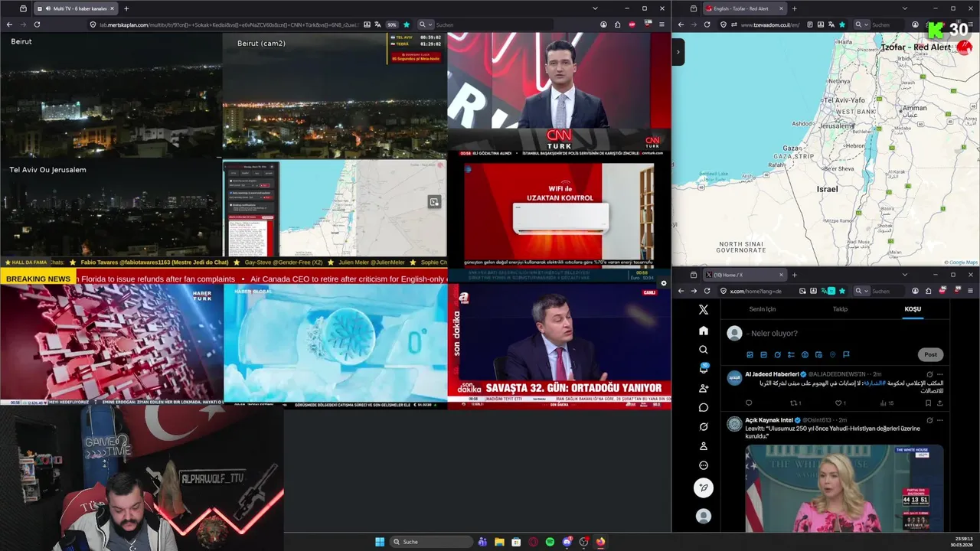The image size is (980, 551).
Task: Open more options on Al Jadeed post
Action: (x=940, y=374)
